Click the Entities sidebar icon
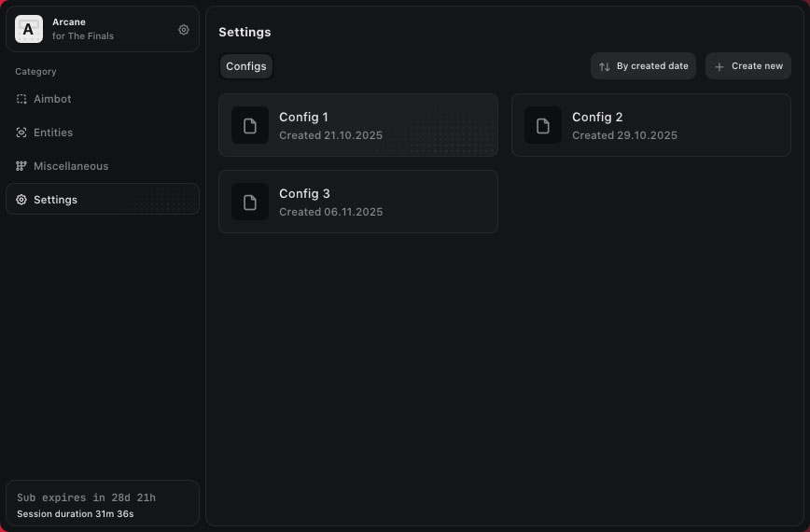This screenshot has width=810, height=532. point(21,133)
